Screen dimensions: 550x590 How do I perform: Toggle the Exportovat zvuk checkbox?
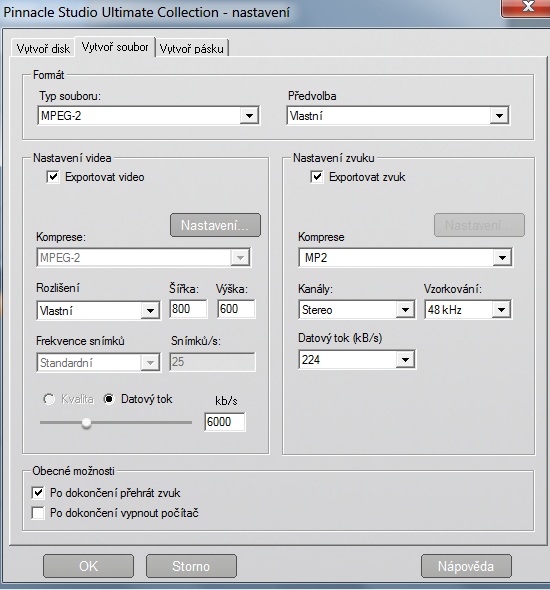coord(317,177)
